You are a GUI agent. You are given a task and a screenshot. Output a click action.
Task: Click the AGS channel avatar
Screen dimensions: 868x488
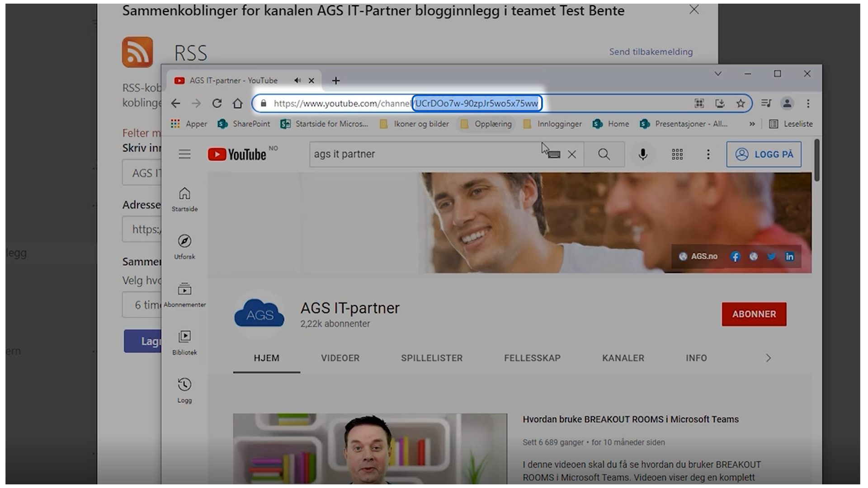click(x=259, y=314)
